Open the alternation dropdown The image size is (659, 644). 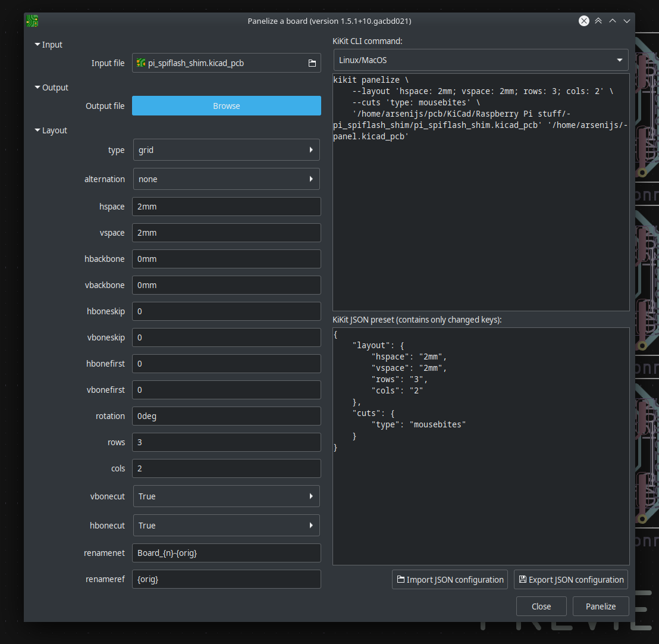226,179
